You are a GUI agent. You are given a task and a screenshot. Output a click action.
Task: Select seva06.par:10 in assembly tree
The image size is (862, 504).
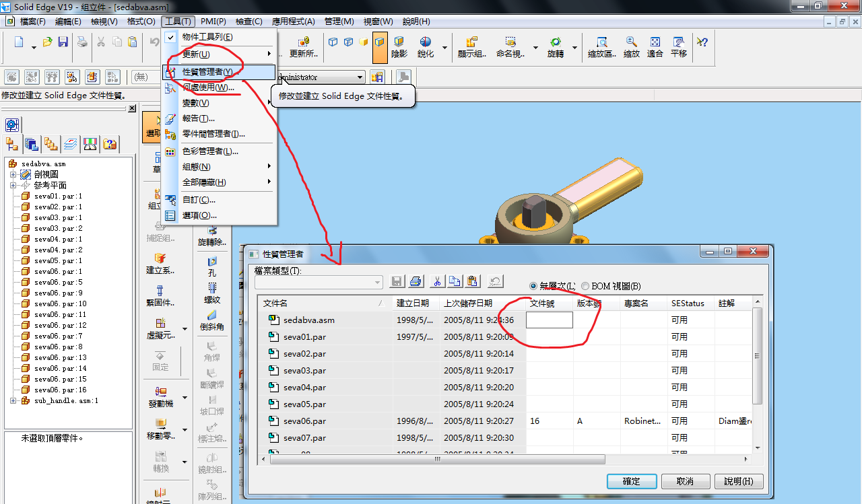[x=60, y=304]
